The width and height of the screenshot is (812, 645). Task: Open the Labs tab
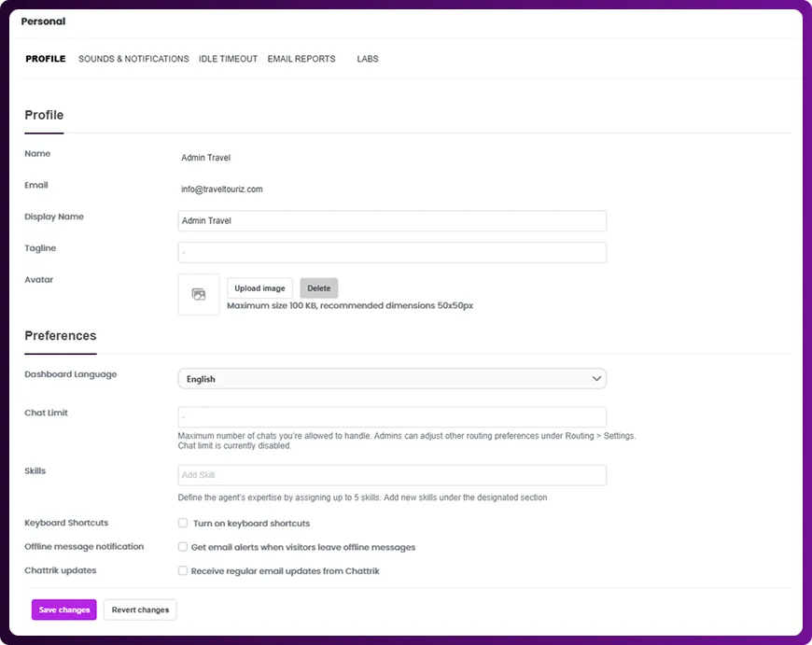click(x=368, y=59)
